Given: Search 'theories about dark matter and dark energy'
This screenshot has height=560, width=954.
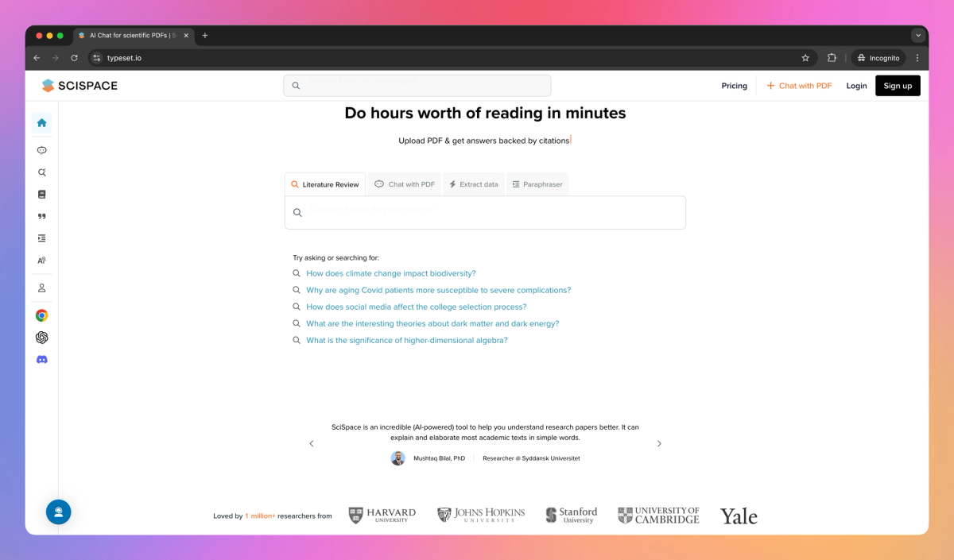Looking at the screenshot, I should (432, 323).
